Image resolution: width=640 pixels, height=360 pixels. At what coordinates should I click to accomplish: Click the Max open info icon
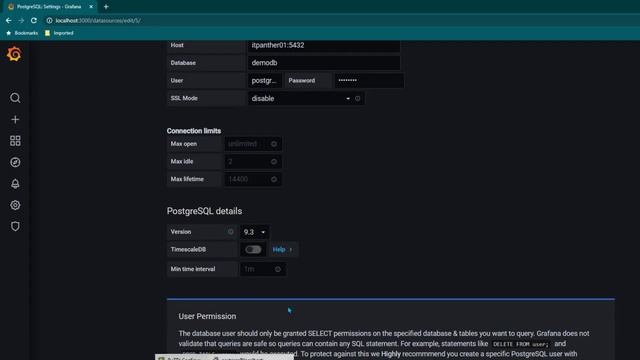coord(274,144)
